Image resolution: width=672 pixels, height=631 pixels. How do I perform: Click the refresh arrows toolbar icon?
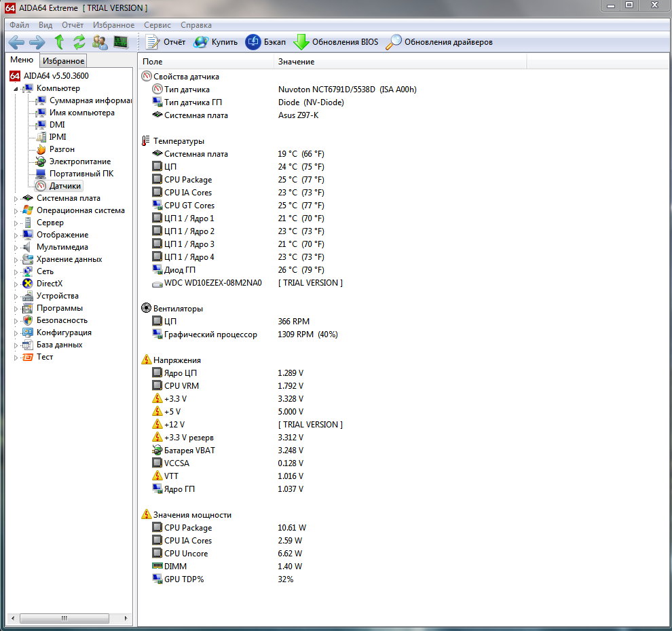pyautogui.click(x=79, y=42)
